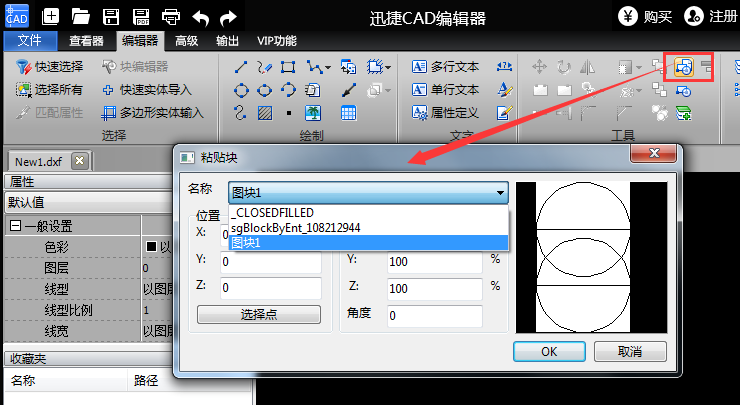Click the scale Y percent field
The width and height of the screenshot is (740, 405).
tap(435, 262)
